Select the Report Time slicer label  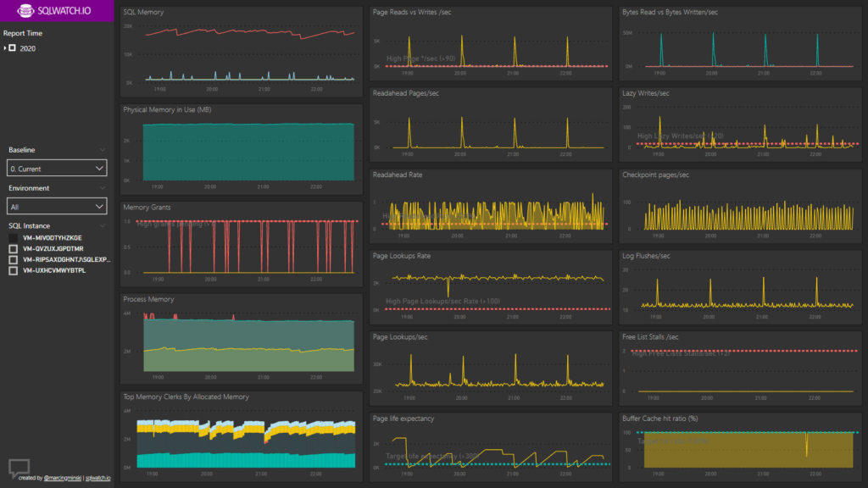click(23, 33)
